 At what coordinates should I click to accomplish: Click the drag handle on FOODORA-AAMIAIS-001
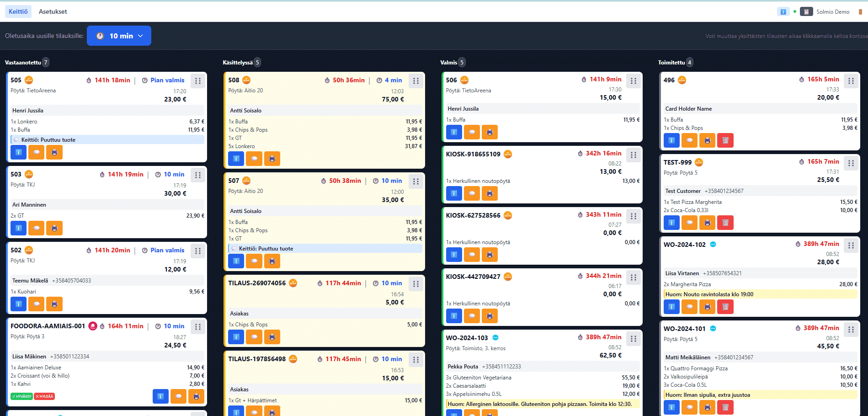click(x=198, y=327)
